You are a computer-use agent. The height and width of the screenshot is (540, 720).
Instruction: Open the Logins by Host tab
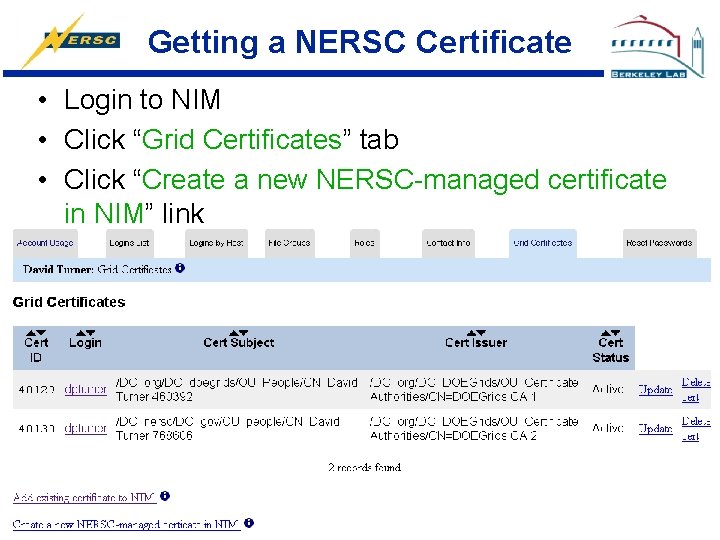(216, 243)
